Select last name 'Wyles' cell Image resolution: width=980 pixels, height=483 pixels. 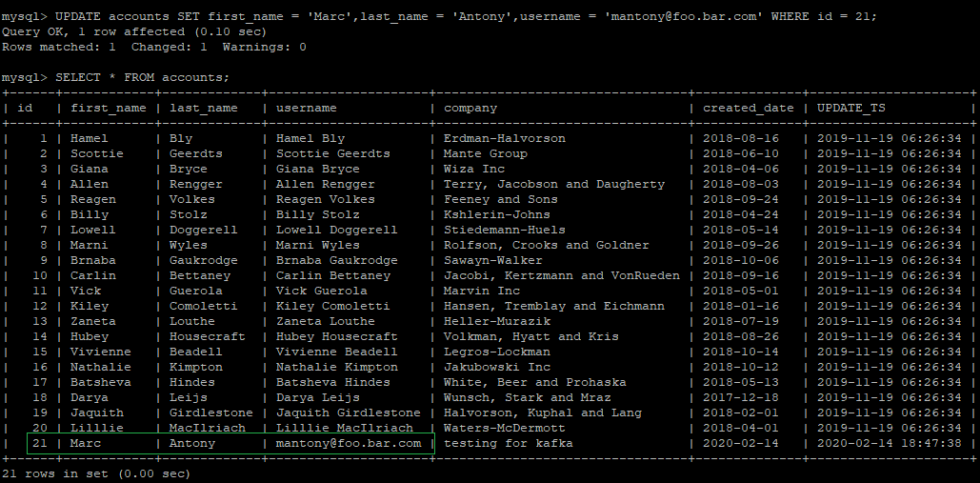189,245
